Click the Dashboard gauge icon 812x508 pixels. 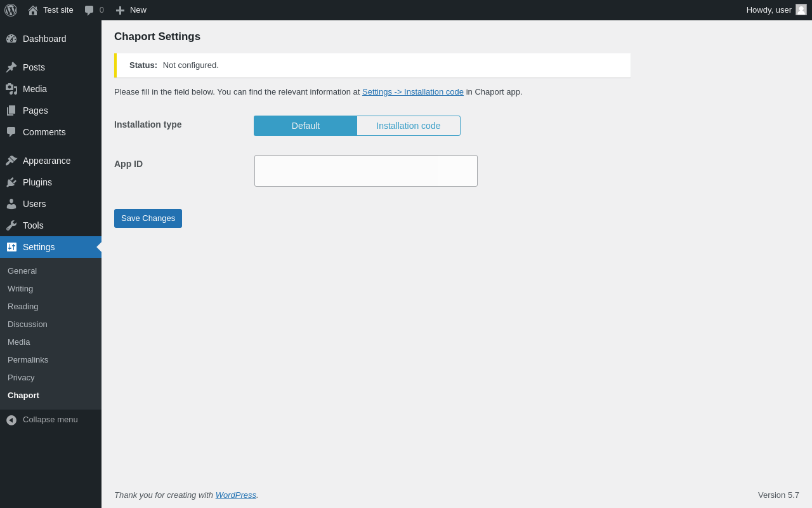(11, 39)
